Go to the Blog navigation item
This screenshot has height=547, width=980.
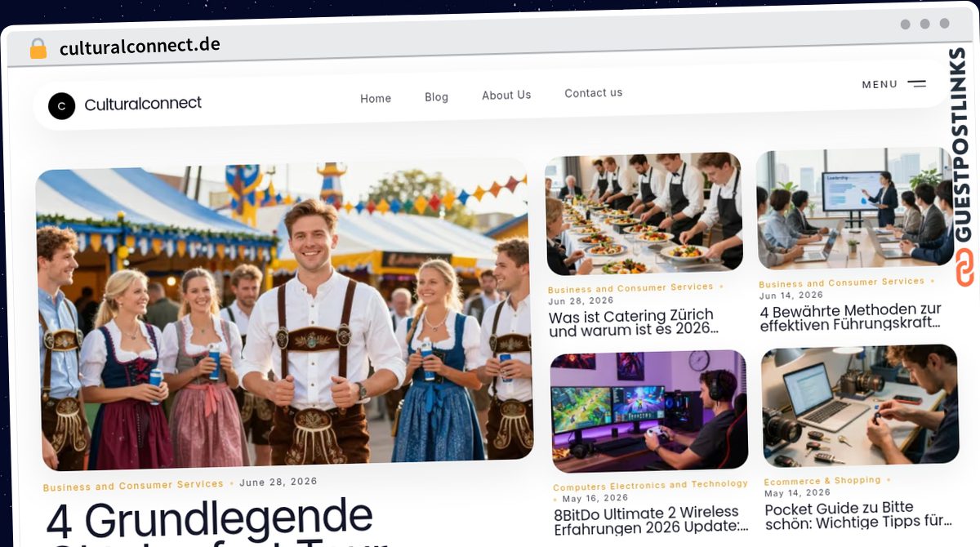[437, 96]
